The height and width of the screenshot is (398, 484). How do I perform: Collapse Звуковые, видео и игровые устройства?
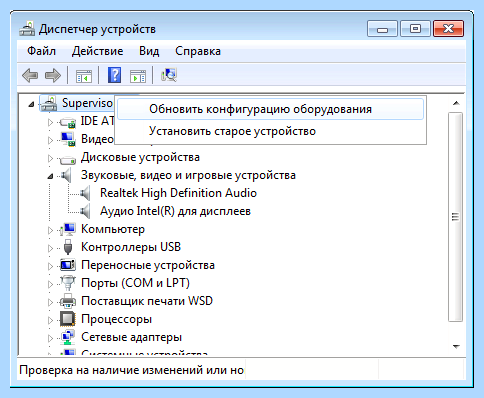(x=50, y=176)
